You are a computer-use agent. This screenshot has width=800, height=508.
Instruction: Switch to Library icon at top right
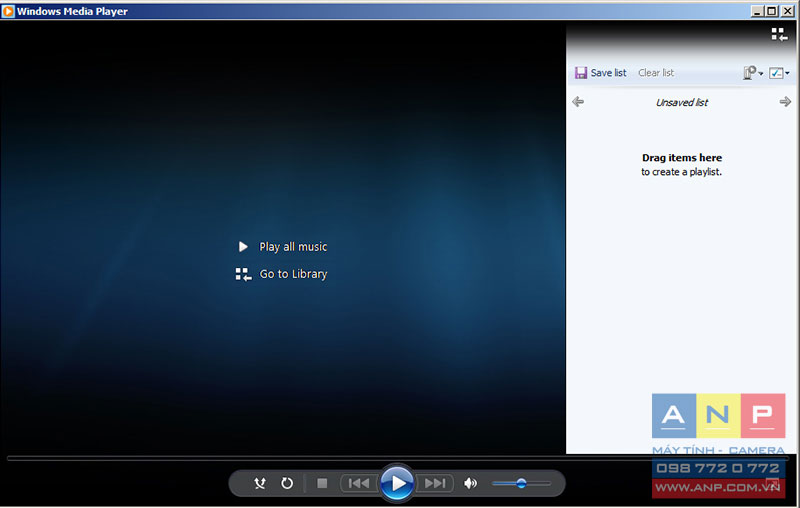click(x=779, y=35)
